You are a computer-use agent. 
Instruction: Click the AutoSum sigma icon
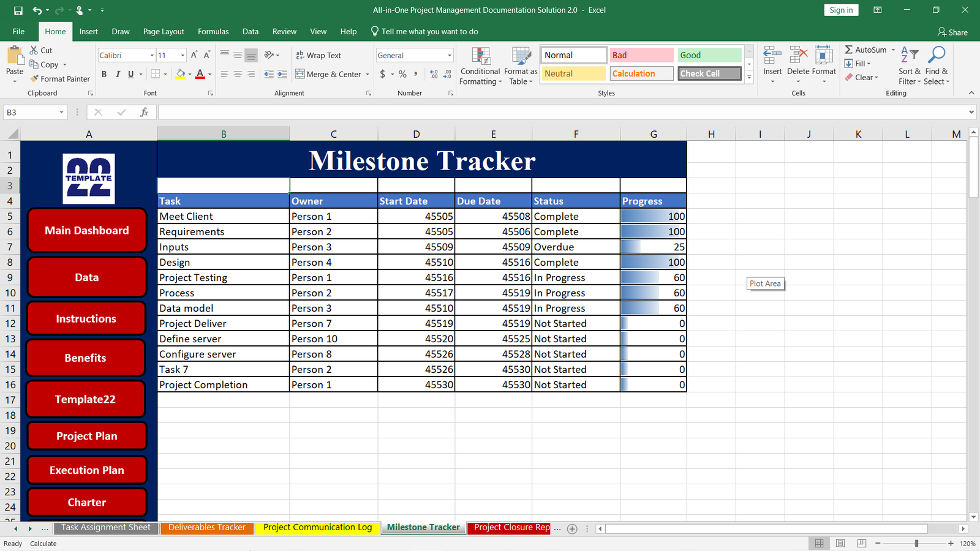point(848,50)
